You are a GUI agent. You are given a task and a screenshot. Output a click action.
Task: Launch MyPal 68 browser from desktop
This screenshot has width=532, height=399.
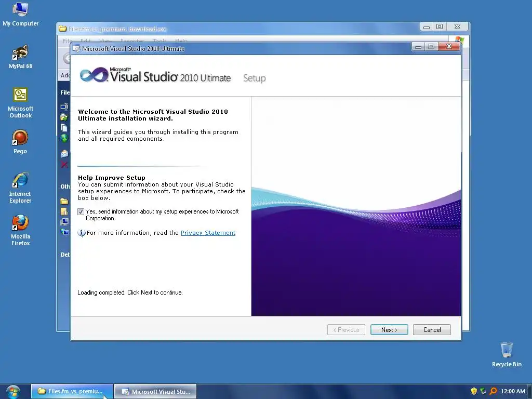pos(20,57)
